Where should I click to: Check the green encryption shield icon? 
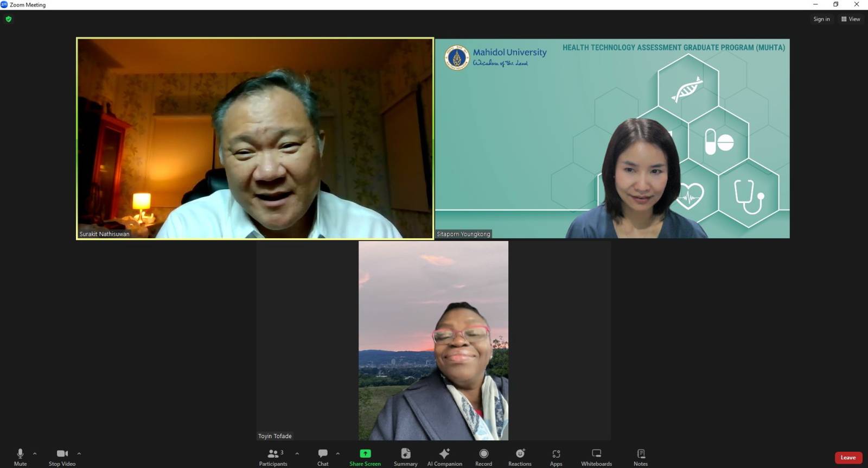pos(8,19)
